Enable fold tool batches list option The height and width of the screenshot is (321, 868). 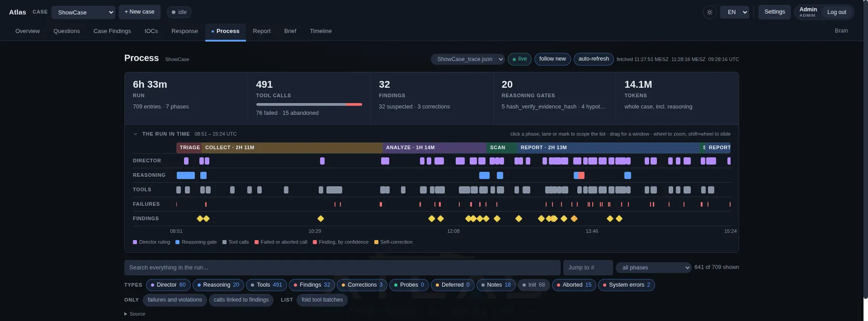point(322,300)
